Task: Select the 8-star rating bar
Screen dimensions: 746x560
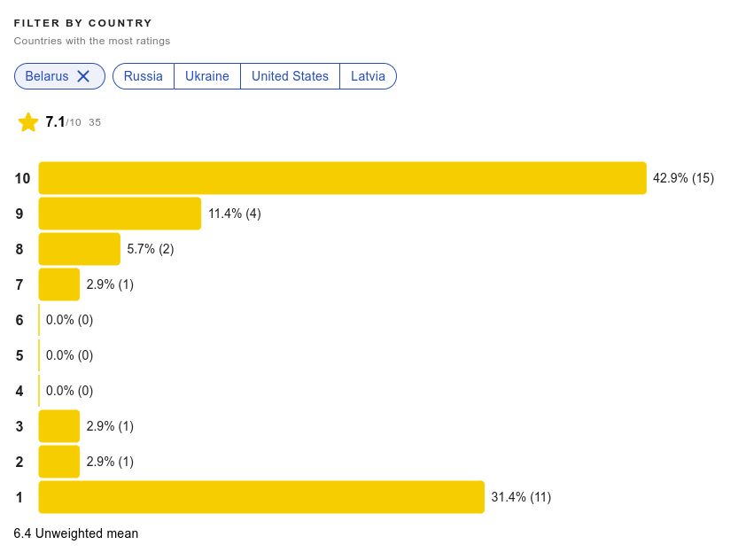Action: pyautogui.click(x=80, y=249)
